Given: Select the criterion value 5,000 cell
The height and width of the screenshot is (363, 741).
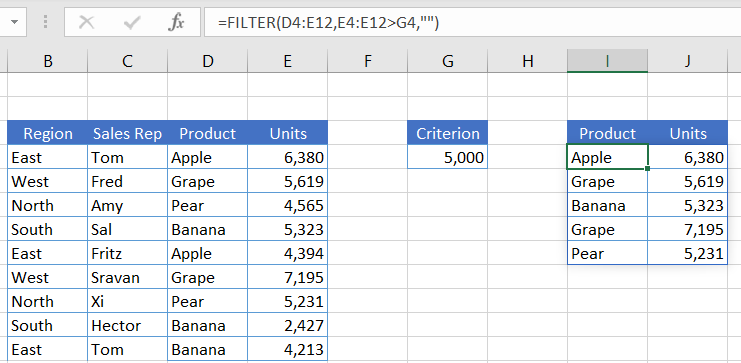Looking at the screenshot, I should (x=448, y=157).
